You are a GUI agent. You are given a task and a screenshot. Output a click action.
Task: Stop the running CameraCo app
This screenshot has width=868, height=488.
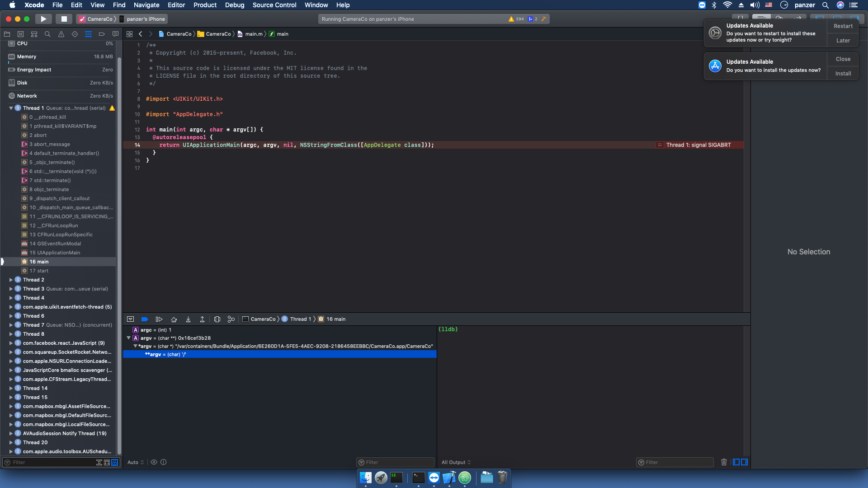point(64,19)
